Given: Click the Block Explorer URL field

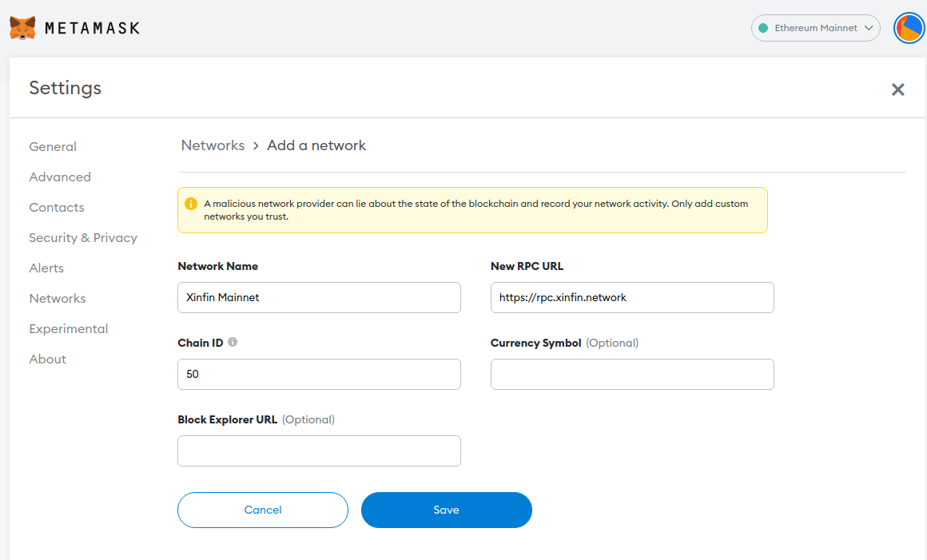Looking at the screenshot, I should click(318, 451).
